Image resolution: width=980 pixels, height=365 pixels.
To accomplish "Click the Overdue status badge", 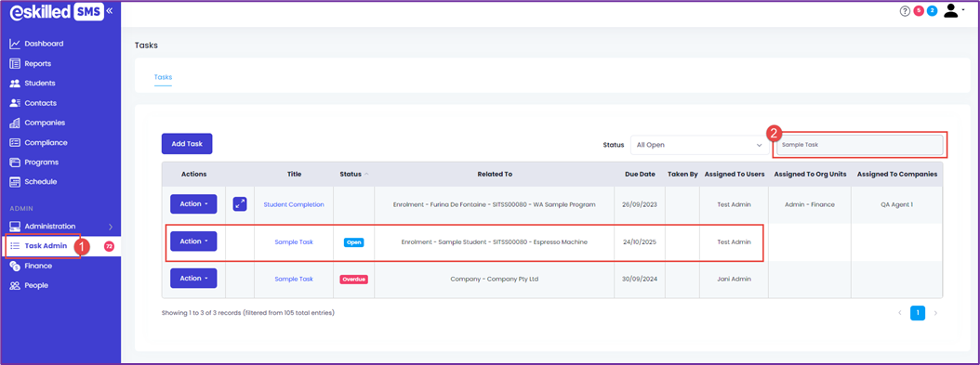I will point(353,280).
